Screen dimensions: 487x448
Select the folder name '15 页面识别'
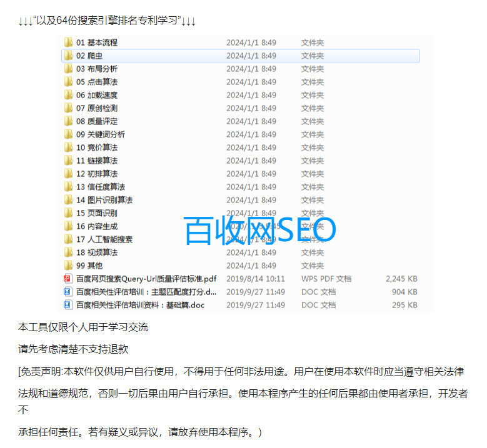(97, 213)
